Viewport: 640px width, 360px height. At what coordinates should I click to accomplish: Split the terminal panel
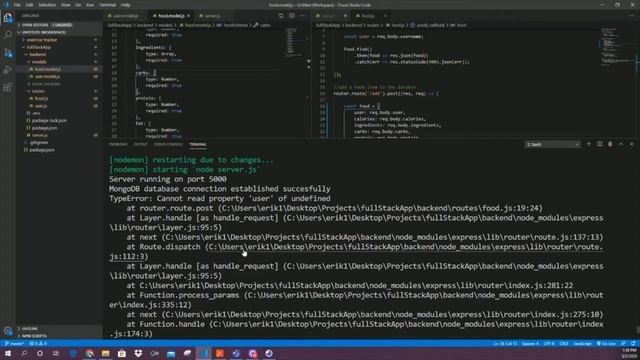coord(600,144)
